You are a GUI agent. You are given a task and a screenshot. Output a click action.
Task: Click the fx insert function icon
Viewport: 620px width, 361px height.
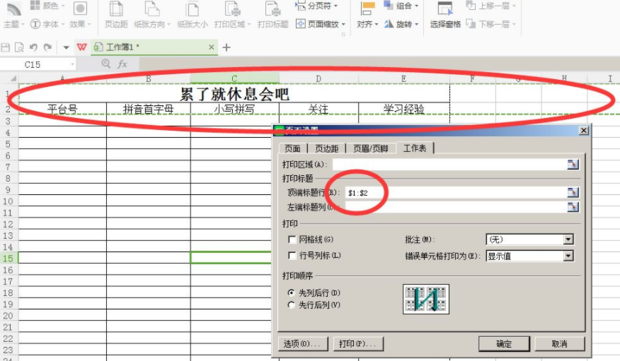click(x=122, y=64)
